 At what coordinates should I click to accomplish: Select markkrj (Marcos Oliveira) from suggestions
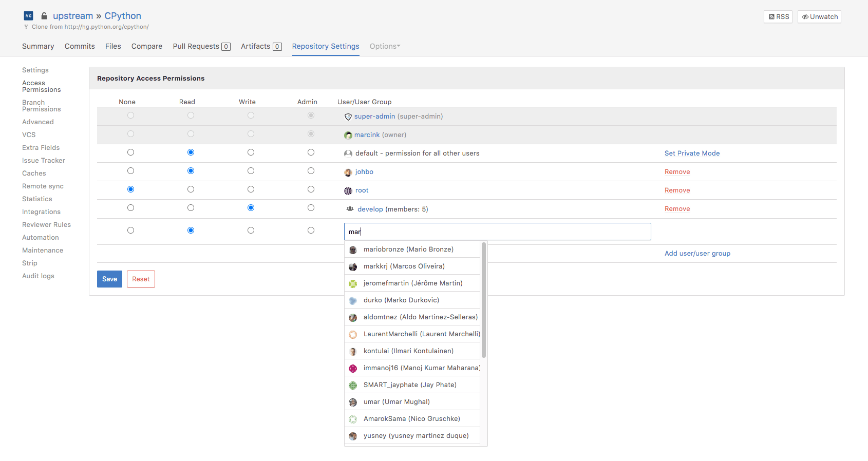coord(404,266)
